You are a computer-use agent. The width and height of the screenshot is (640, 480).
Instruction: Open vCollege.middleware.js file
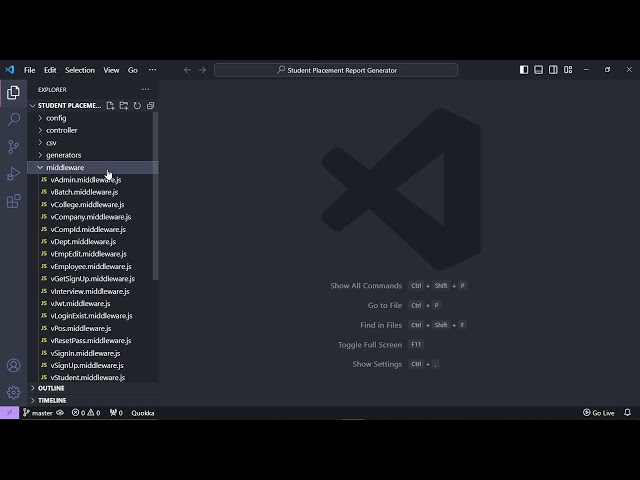tap(93, 204)
